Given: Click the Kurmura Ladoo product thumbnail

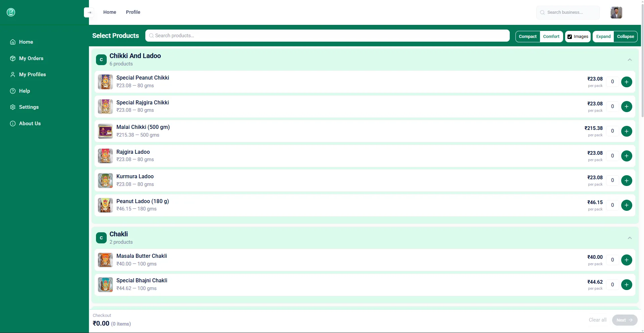Looking at the screenshot, I should pyautogui.click(x=105, y=181).
